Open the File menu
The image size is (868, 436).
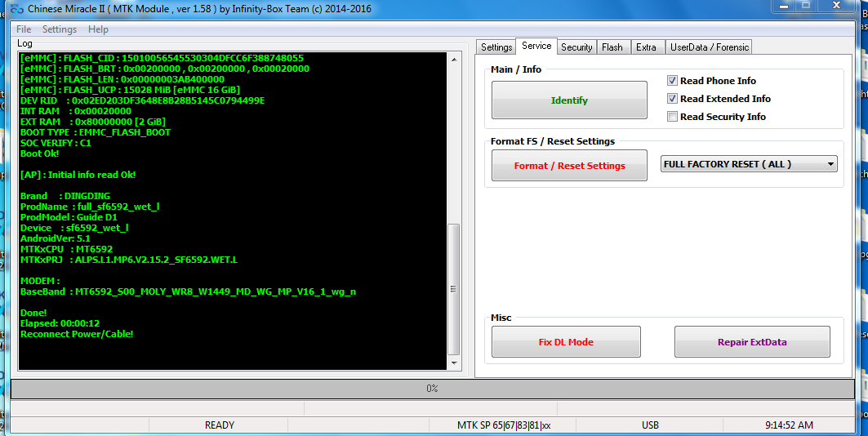coord(23,29)
